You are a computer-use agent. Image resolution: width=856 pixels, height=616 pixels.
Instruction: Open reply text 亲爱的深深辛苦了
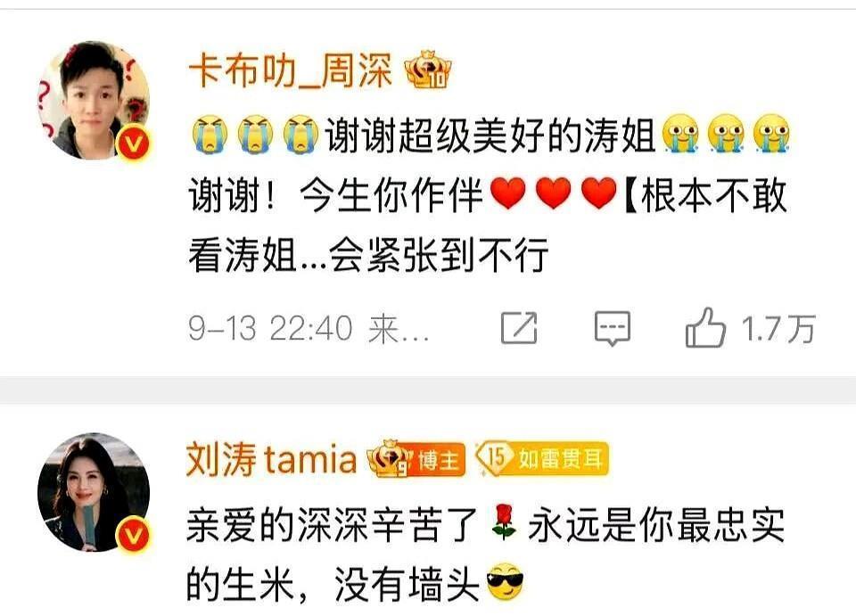[333, 525]
